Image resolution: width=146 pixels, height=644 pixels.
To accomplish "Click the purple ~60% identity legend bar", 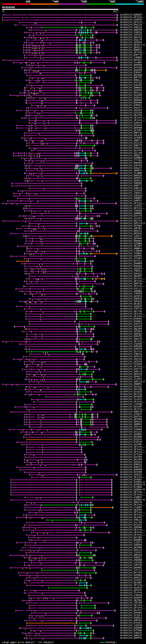I will tap(73, 4).
